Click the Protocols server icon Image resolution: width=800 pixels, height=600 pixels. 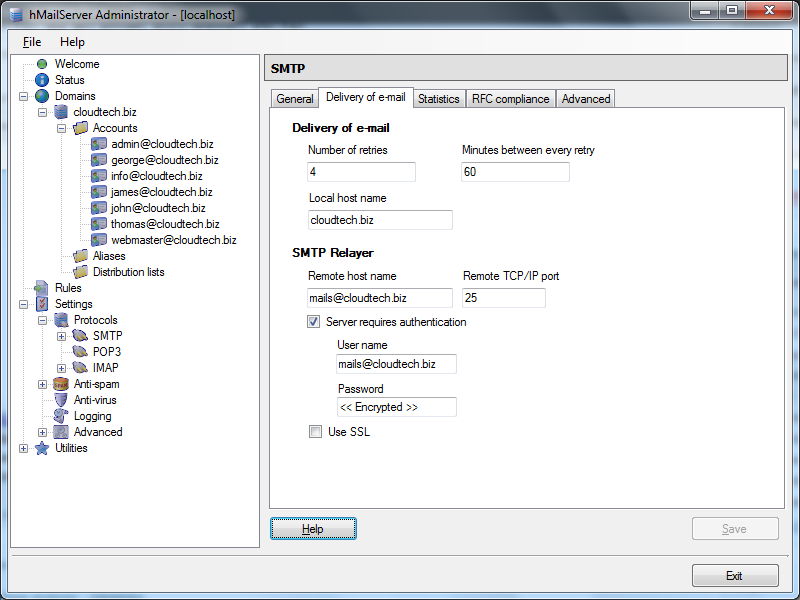(61, 320)
